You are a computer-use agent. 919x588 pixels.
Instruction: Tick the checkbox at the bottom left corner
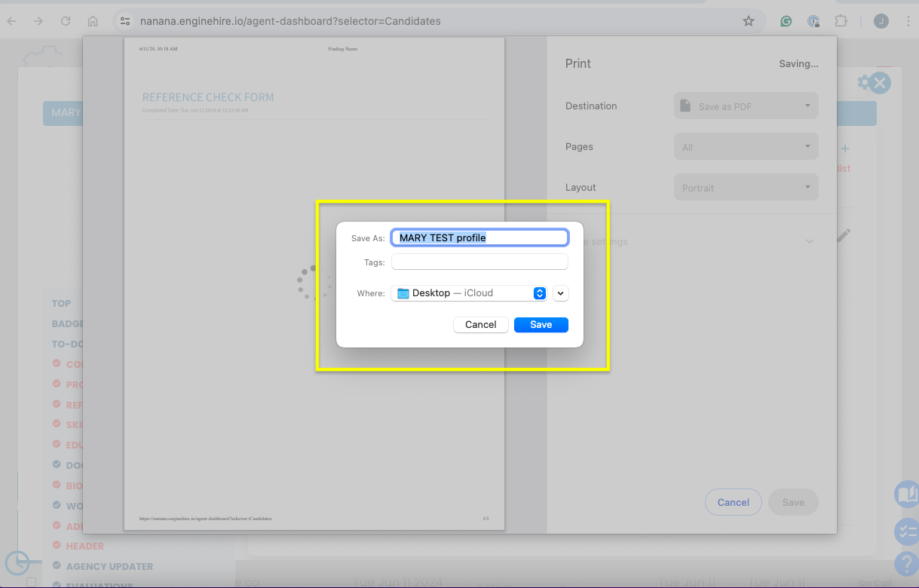(x=32, y=582)
